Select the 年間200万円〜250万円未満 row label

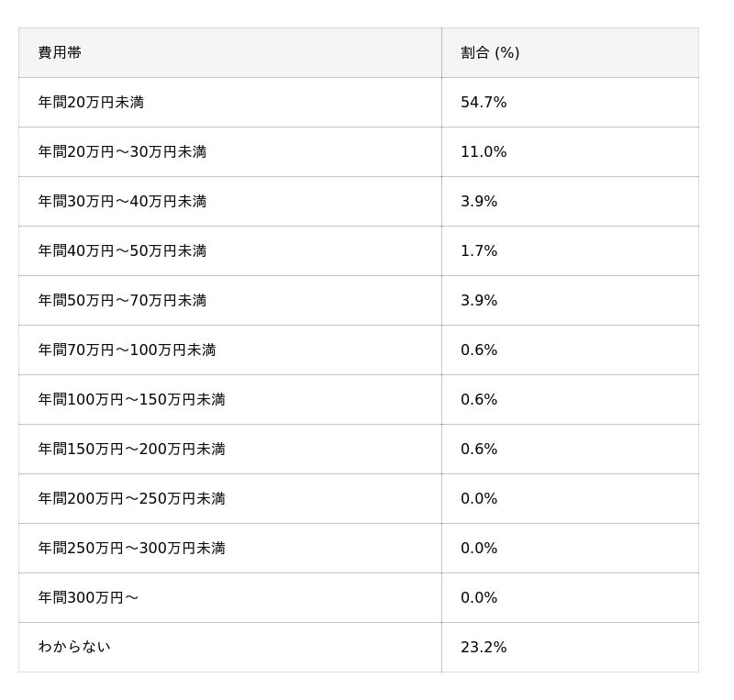[x=131, y=499]
